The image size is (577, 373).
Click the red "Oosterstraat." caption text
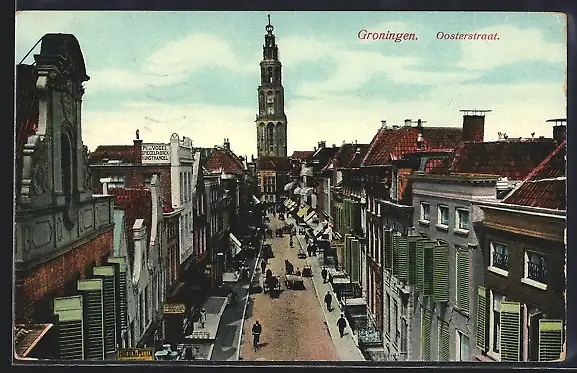pos(468,36)
